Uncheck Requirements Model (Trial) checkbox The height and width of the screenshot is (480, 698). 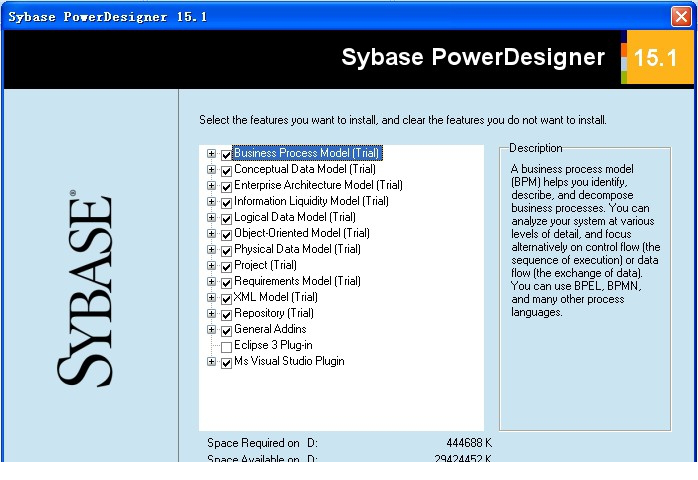coord(226,283)
